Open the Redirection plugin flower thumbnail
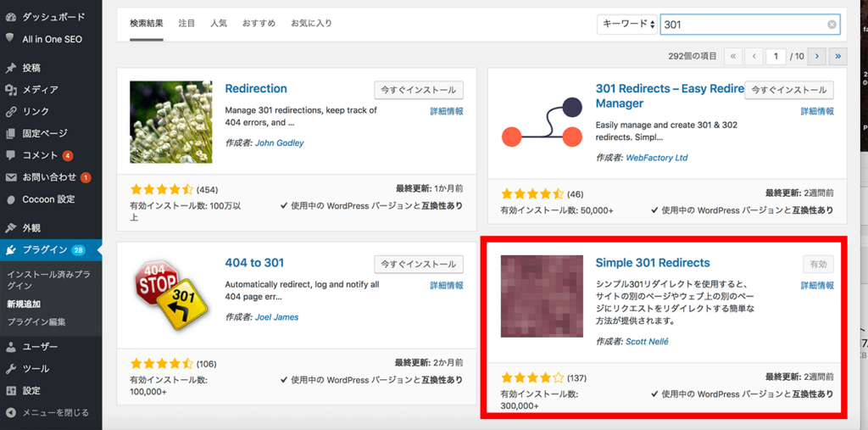 point(170,122)
